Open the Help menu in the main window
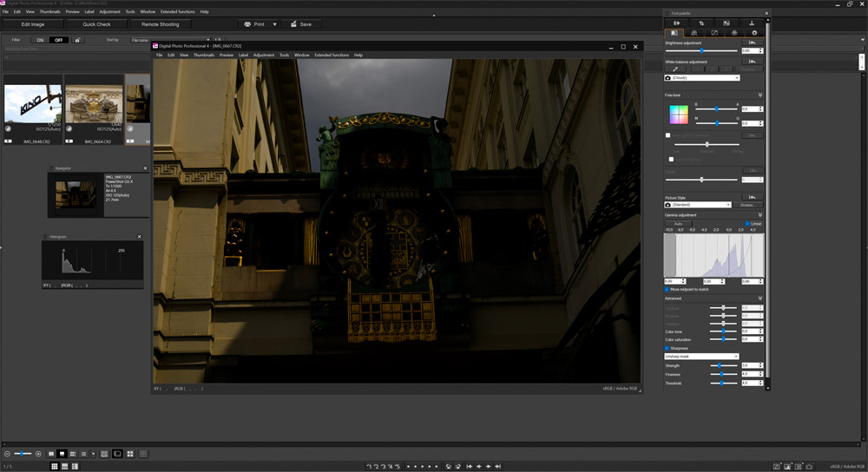This screenshot has width=868, height=472. click(204, 11)
